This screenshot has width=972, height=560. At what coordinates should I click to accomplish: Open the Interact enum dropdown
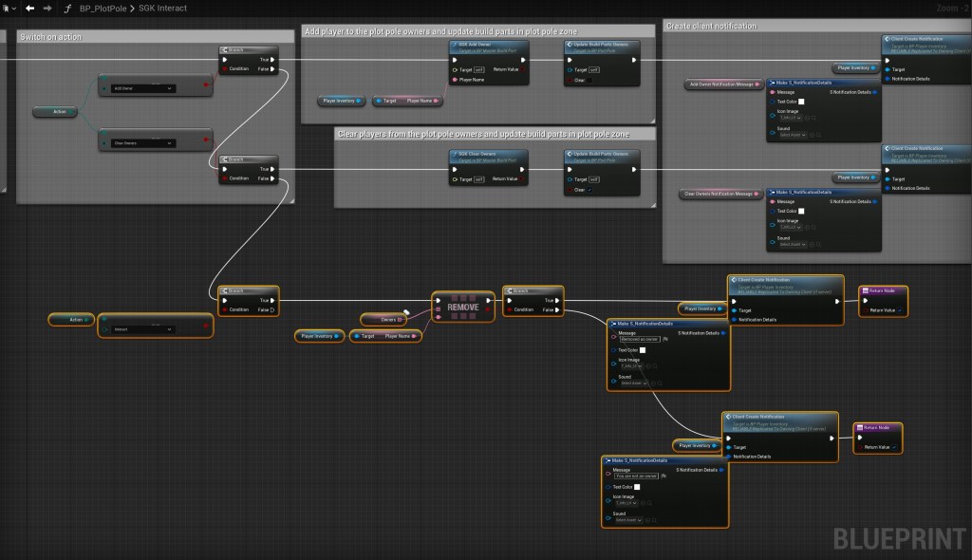click(142, 329)
